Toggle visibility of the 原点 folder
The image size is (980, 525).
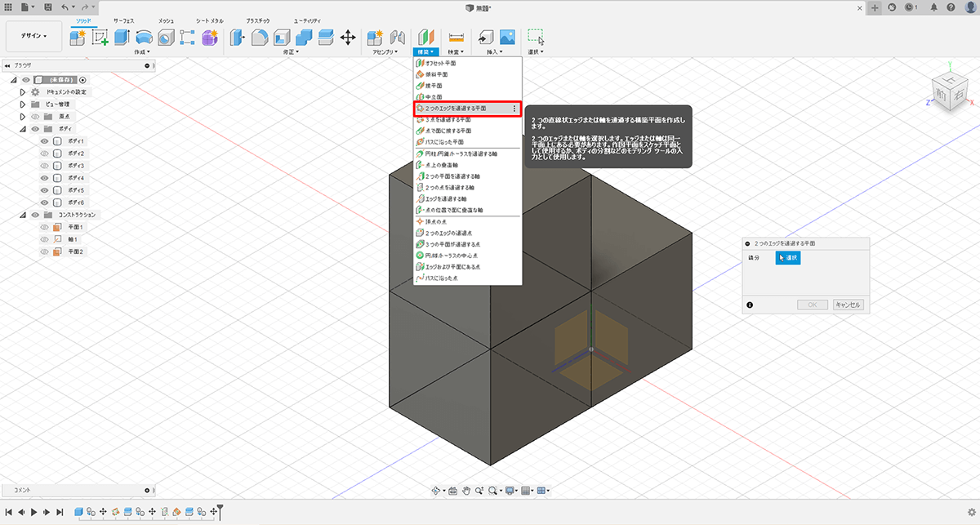(35, 117)
